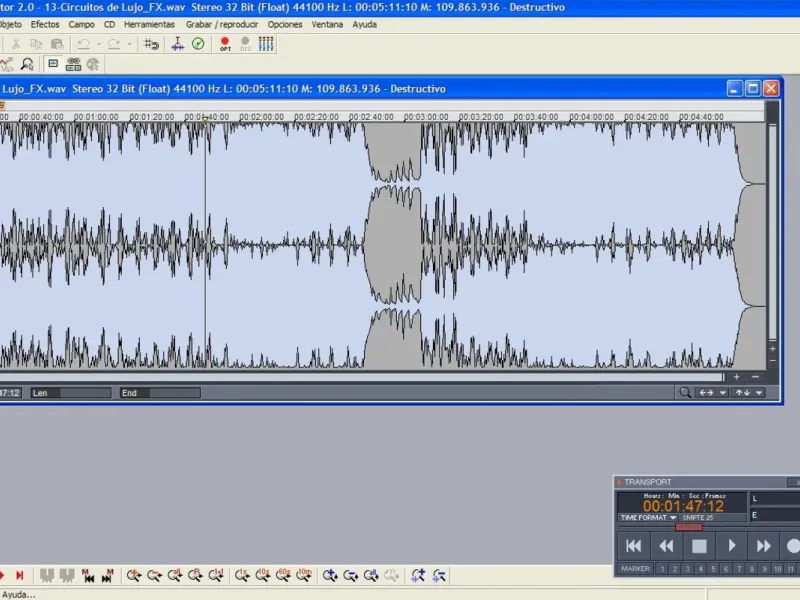800x600 pixels.
Task: Click the red OPT record options icon
Action: [225, 44]
